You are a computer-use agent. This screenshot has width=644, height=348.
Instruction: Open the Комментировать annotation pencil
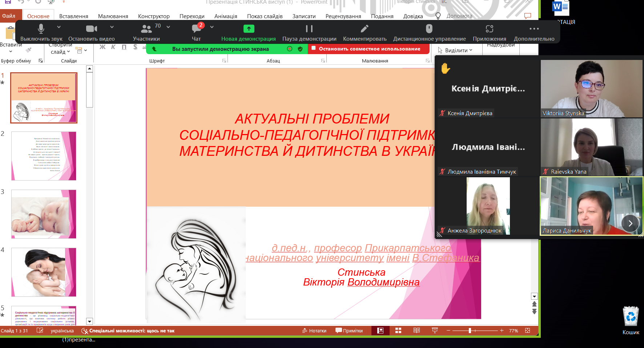[365, 29]
